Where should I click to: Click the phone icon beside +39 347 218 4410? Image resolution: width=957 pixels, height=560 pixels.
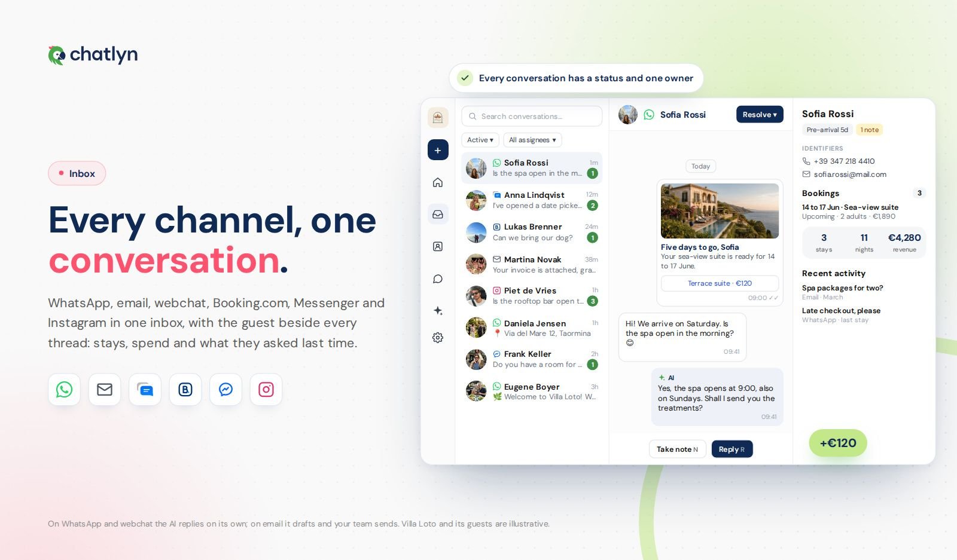pyautogui.click(x=806, y=161)
